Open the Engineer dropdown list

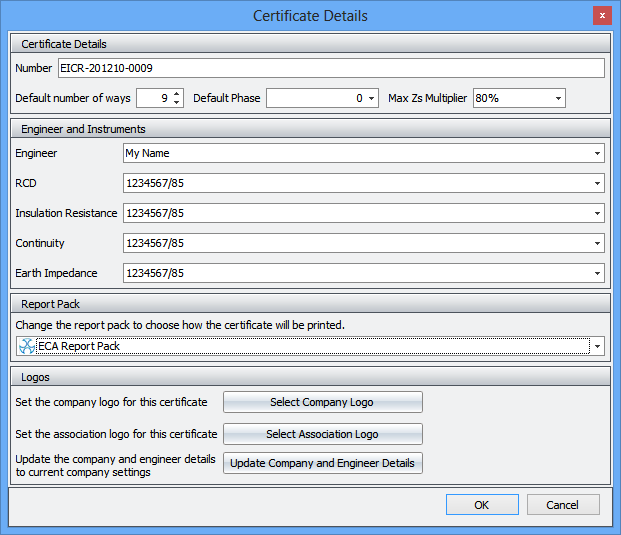coord(597,153)
